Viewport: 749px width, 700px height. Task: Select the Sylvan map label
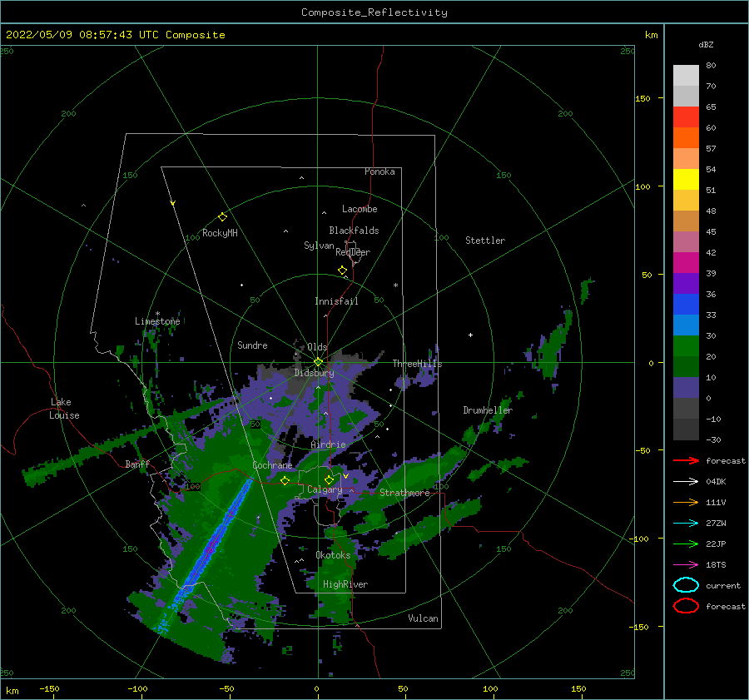pos(319,246)
